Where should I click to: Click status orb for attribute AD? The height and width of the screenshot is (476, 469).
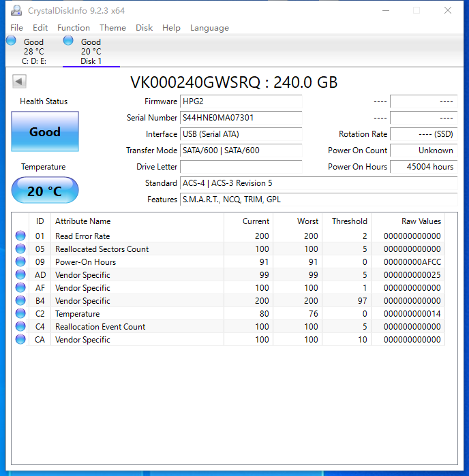[20, 274]
